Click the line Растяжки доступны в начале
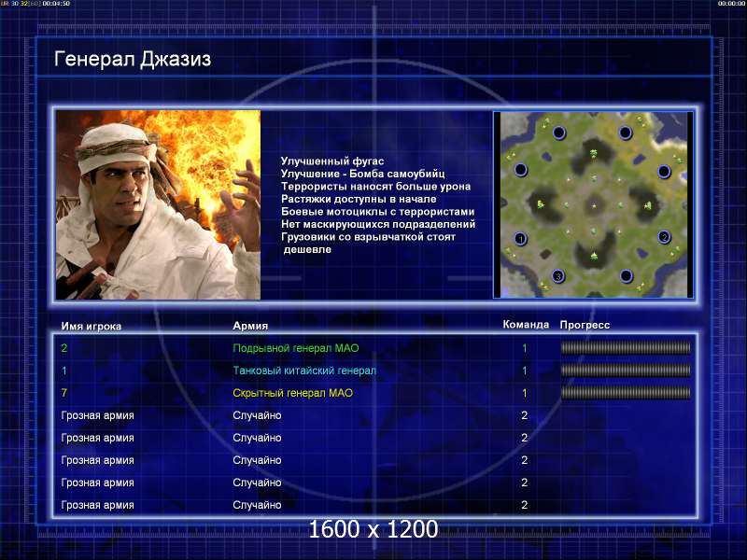Image resolution: width=747 pixels, height=560 pixels. click(359, 199)
